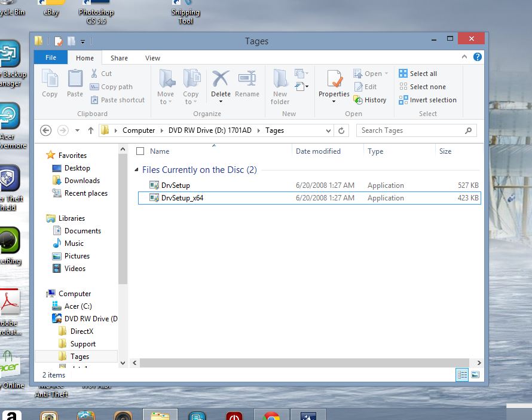Click the Delete icon in the ribbon
Viewport: 532px width, 420px height.
tap(220, 85)
